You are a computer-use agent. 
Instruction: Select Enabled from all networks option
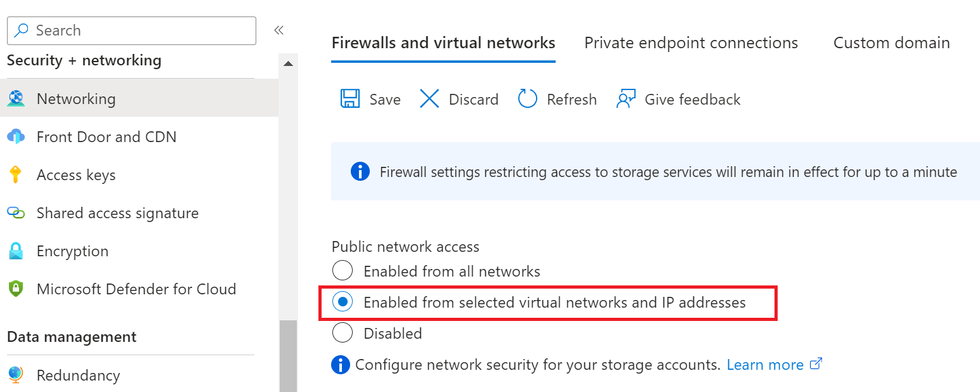pos(343,271)
